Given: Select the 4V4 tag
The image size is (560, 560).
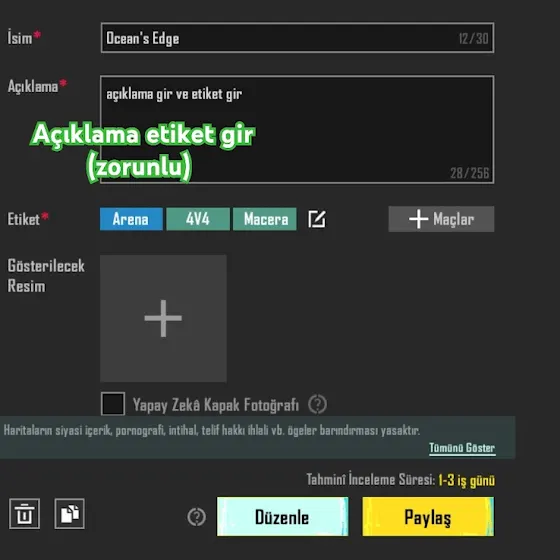Looking at the screenshot, I should pyautogui.click(x=198, y=219).
